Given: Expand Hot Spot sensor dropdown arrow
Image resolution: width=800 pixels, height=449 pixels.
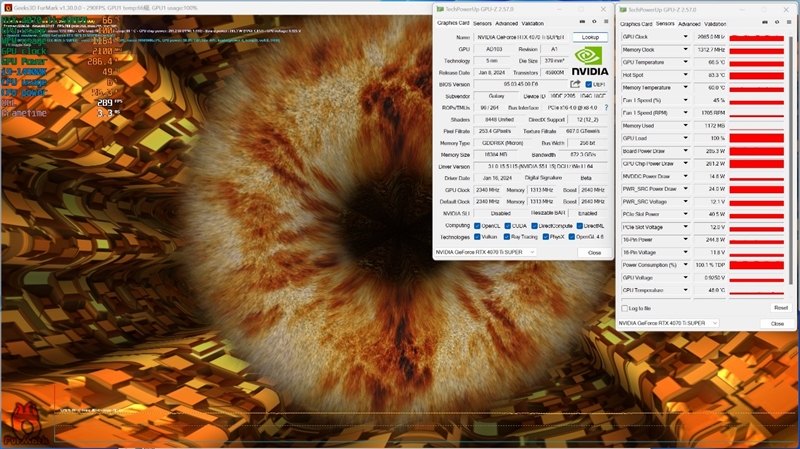Looking at the screenshot, I should 685,75.
